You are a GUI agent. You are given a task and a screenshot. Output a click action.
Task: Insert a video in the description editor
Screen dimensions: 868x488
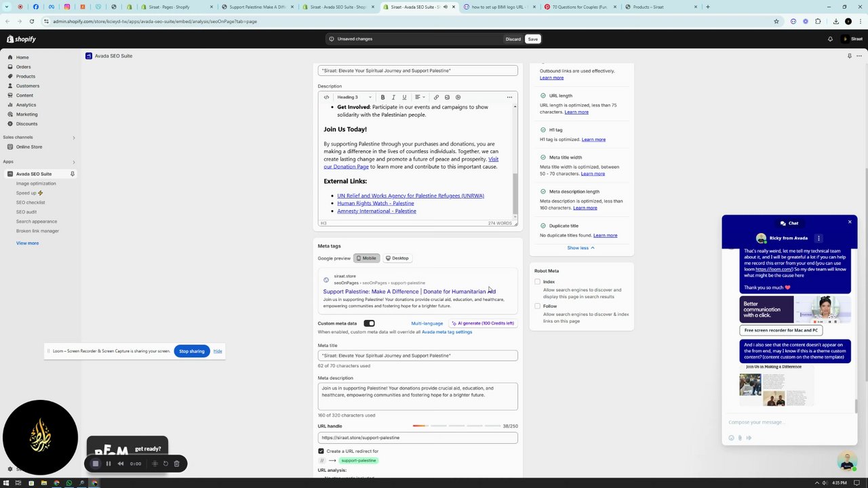[x=458, y=97]
